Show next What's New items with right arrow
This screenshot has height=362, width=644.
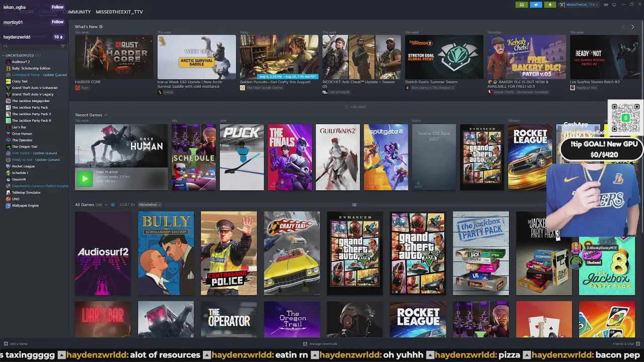(x=632, y=27)
